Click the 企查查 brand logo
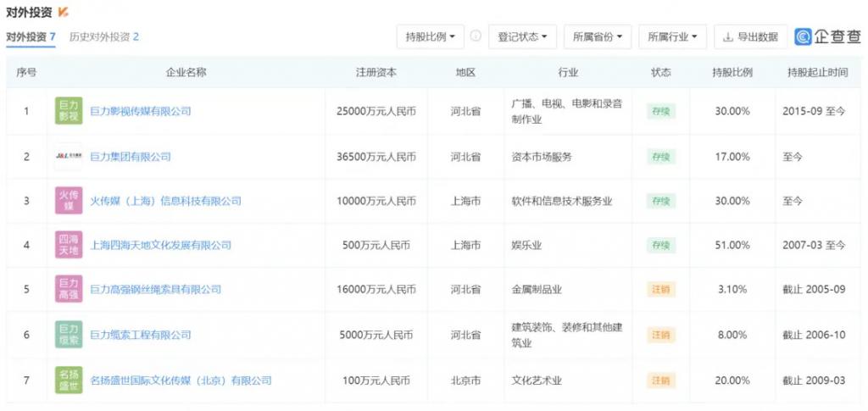Image resolution: width=868 pixels, height=411 pixels. pos(827,36)
